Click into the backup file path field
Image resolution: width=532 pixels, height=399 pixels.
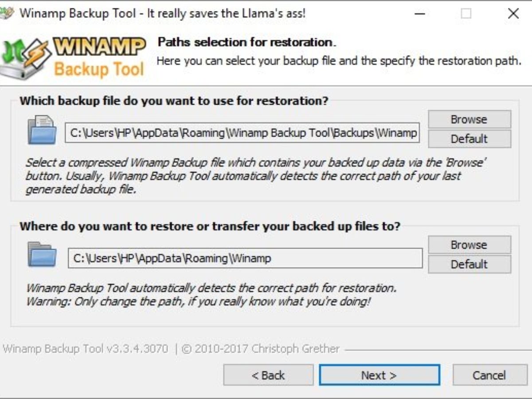click(242, 133)
